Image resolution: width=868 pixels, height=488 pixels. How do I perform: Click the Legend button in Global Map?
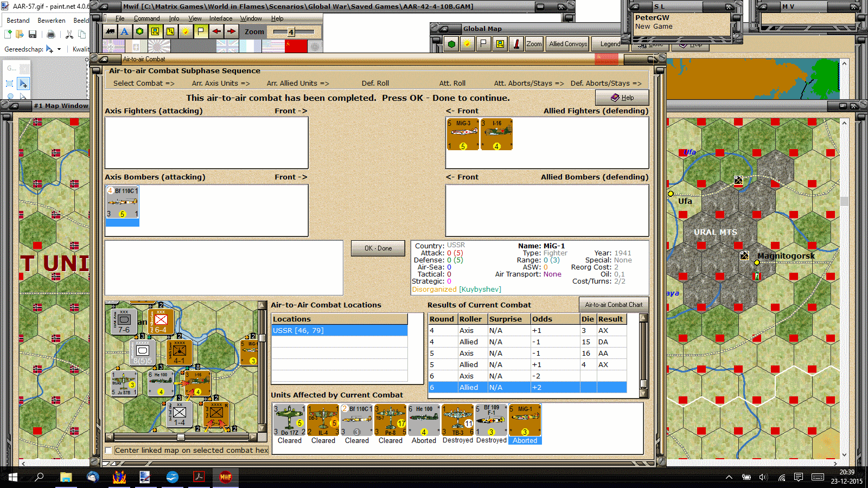coord(610,44)
